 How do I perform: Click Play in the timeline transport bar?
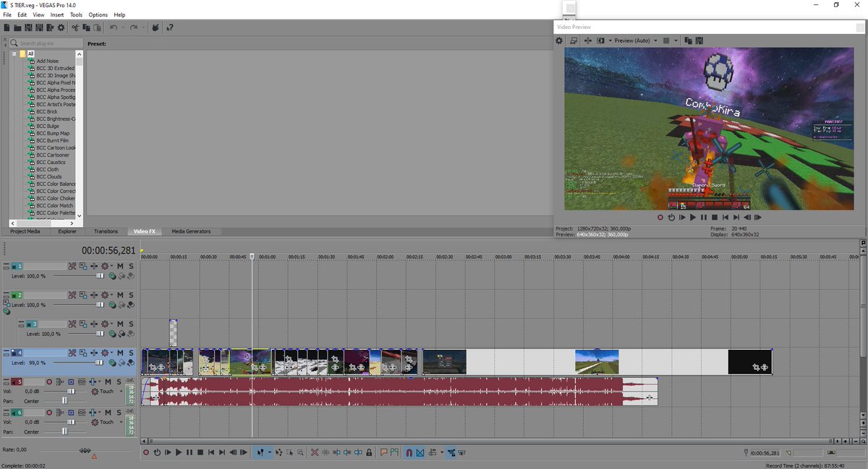pyautogui.click(x=179, y=452)
